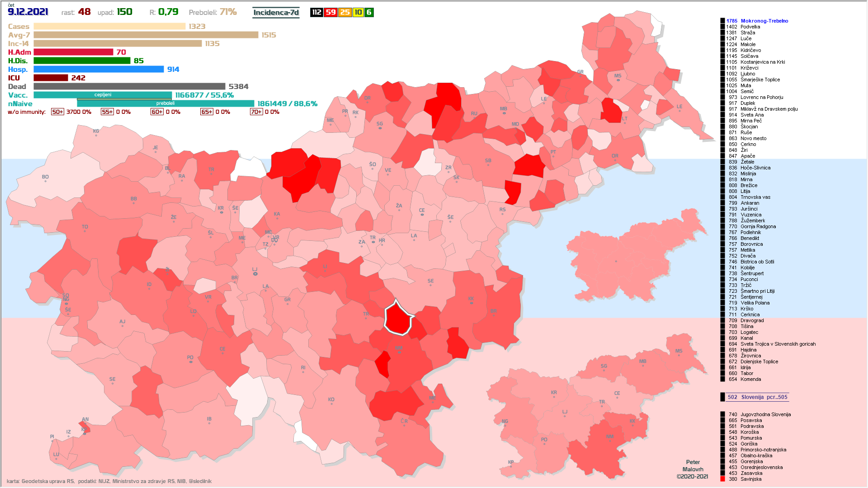The image size is (868, 488).
Task: Click the yellow 10 legend box
Action: point(358,12)
